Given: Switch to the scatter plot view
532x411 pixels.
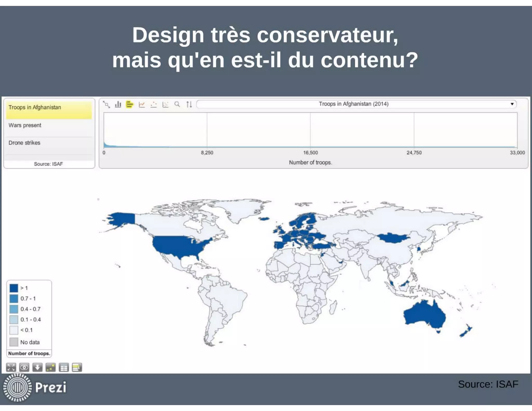Looking at the screenshot, I should point(165,104).
